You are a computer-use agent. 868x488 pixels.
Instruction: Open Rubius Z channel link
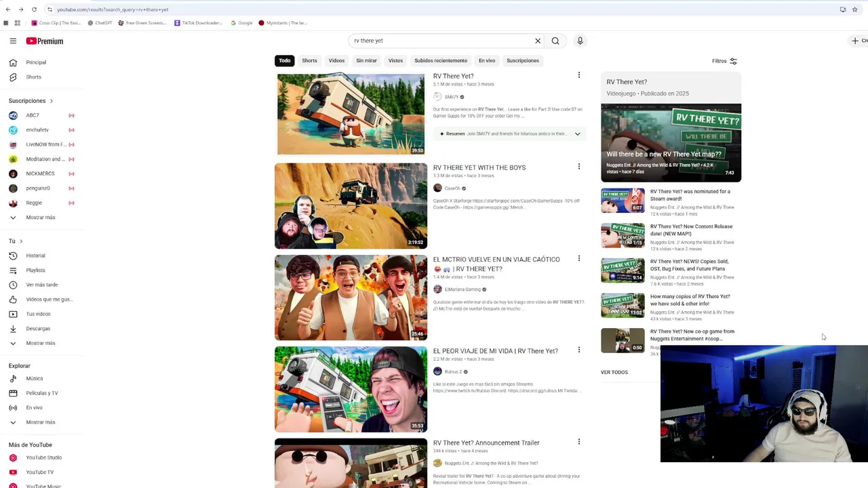point(453,371)
